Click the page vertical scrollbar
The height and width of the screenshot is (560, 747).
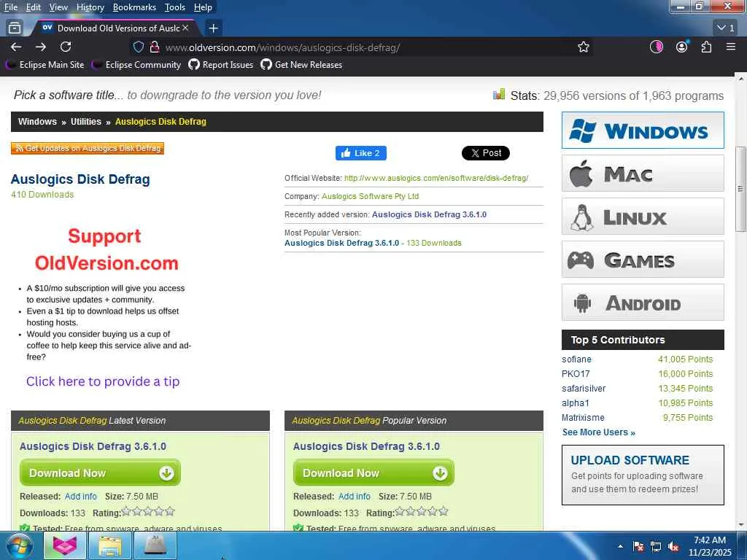(x=740, y=188)
